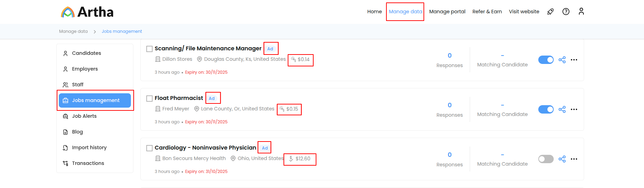
Task: Select the Float Pharmacist checkbox
Action: [149, 99]
